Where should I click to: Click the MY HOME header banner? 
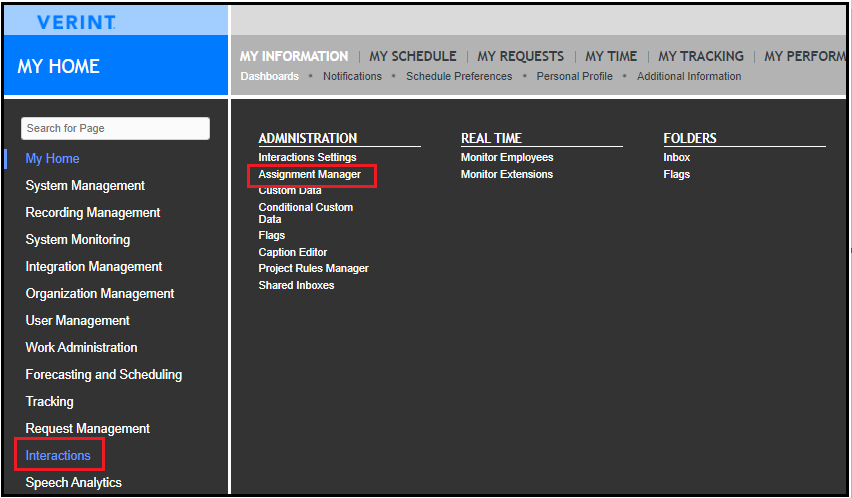[x=116, y=66]
